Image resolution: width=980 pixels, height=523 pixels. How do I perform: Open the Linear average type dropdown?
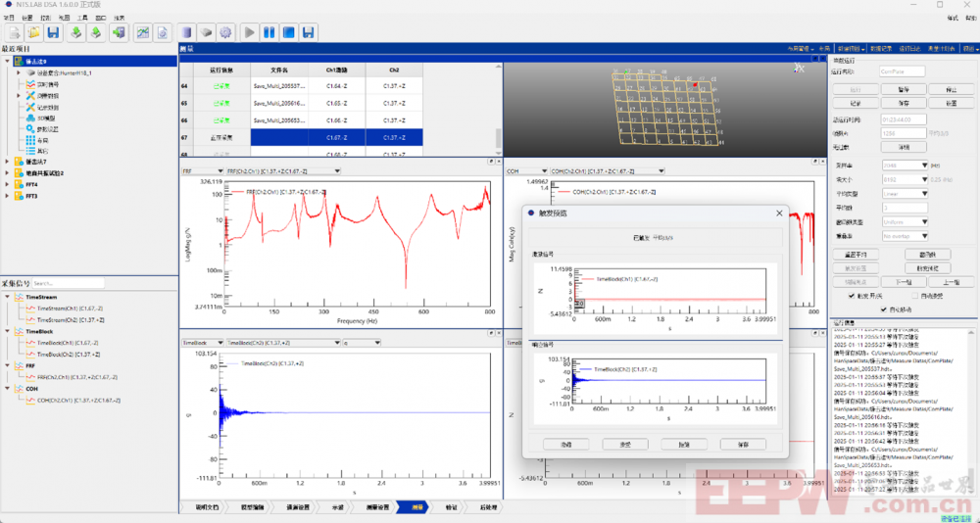pos(905,194)
